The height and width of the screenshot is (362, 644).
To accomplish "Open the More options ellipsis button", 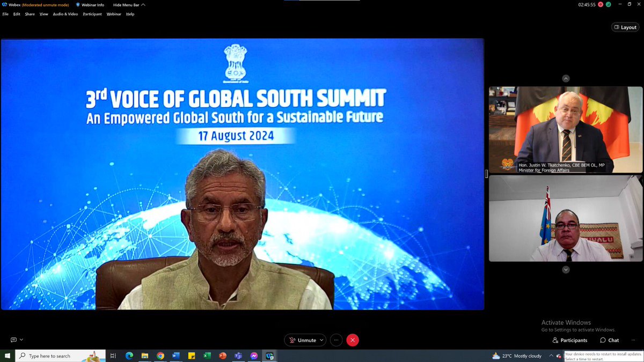I will [x=336, y=340].
